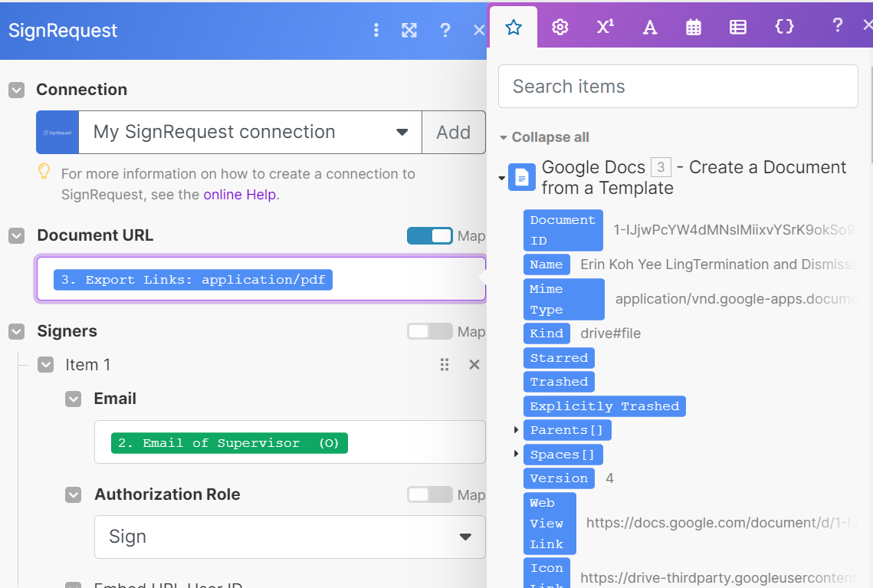Open the custom variables braces tab
This screenshot has width=873, height=588.
785,26
